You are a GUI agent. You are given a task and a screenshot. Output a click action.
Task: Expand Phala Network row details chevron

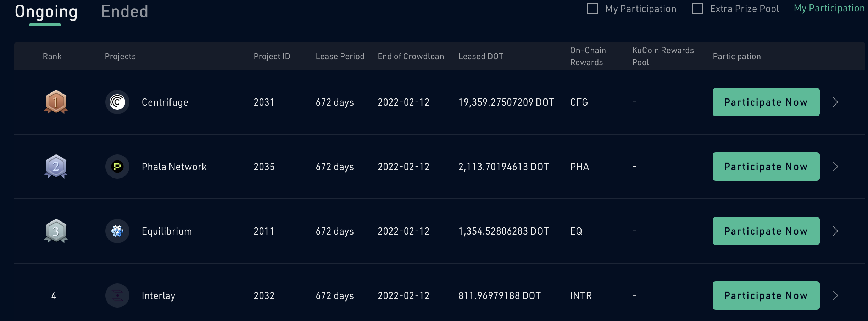(835, 167)
